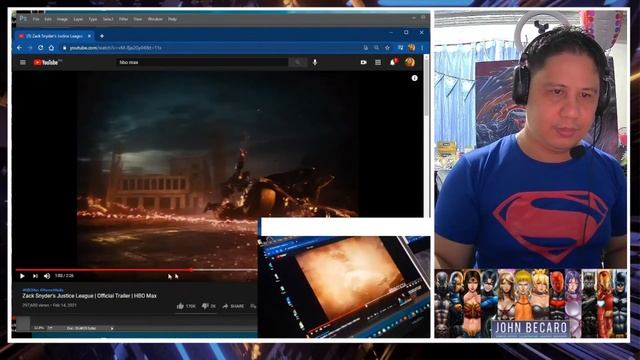
Task: Click the Chrome extension icon beside the bookmark star
Action: tap(400, 48)
